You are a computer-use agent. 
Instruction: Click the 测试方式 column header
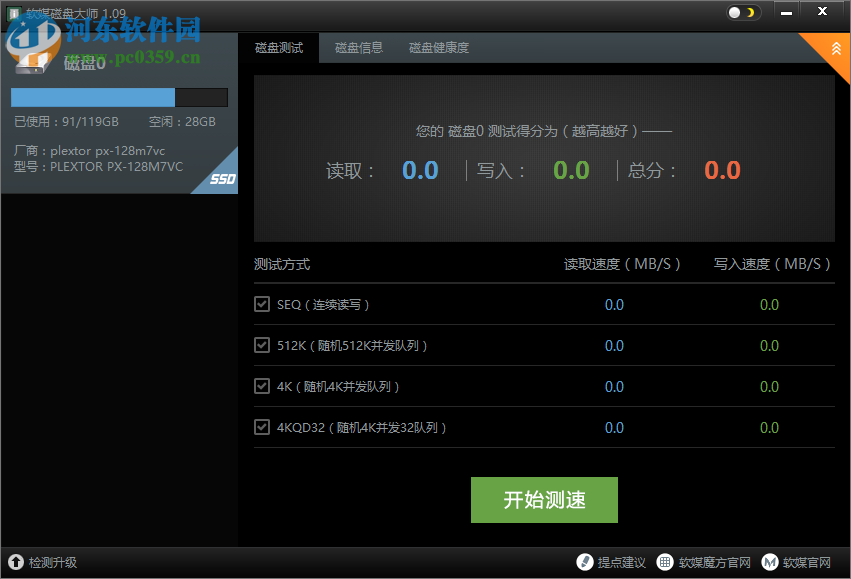click(282, 264)
